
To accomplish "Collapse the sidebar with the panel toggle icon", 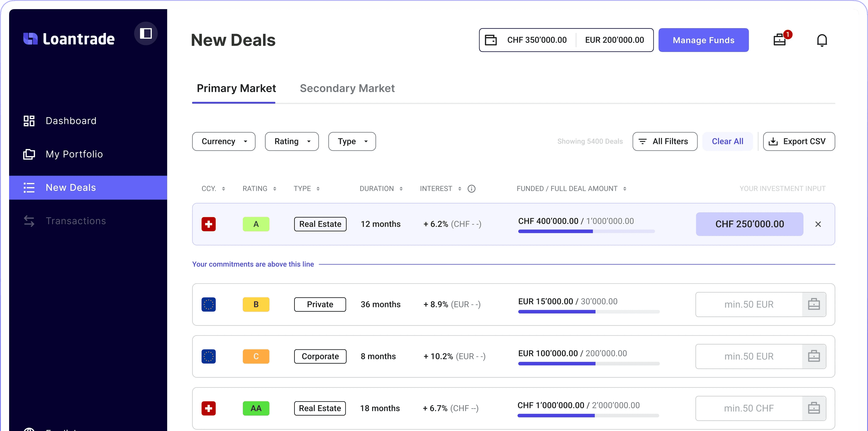I will click(146, 33).
